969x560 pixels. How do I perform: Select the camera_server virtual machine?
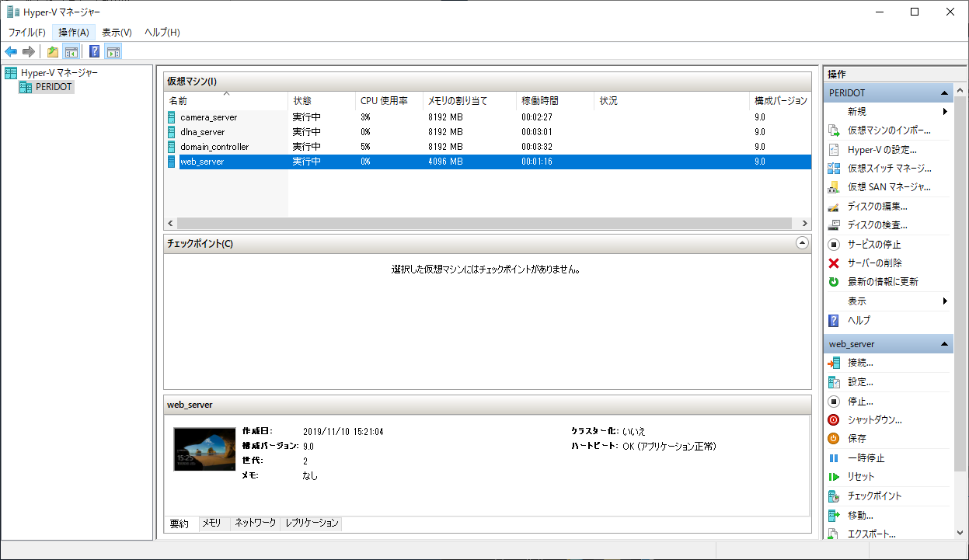208,117
